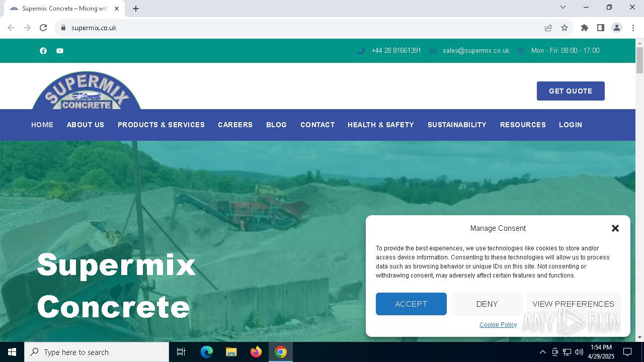The width and height of the screenshot is (644, 362).
Task: Accept cookies in the consent dialog
Action: click(x=411, y=304)
